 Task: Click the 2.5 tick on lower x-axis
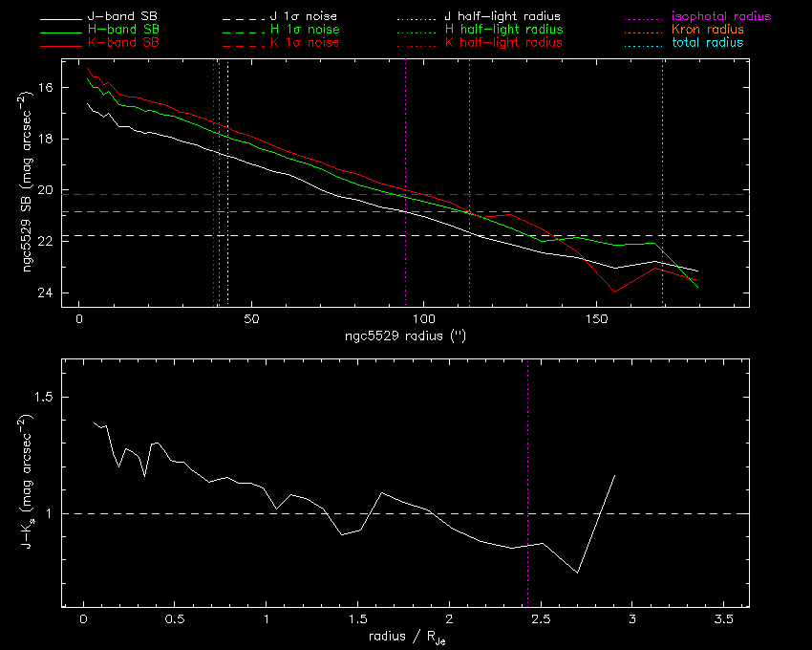tap(541, 621)
